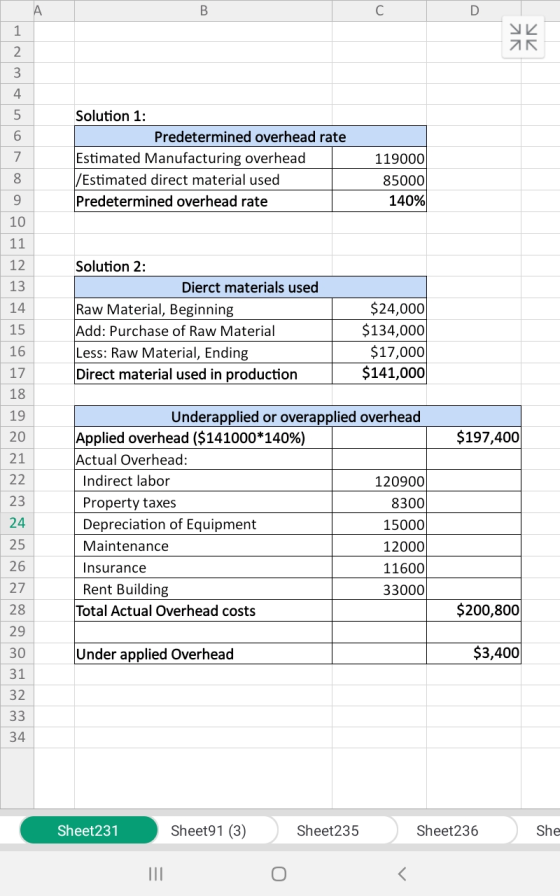Select the cell with value 8300
The image size is (560, 896).
coord(379,503)
